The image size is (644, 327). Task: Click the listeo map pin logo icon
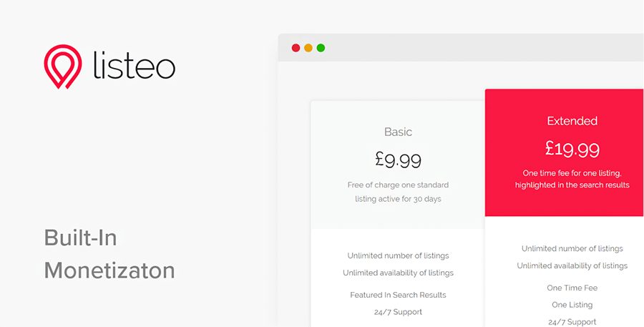point(63,67)
